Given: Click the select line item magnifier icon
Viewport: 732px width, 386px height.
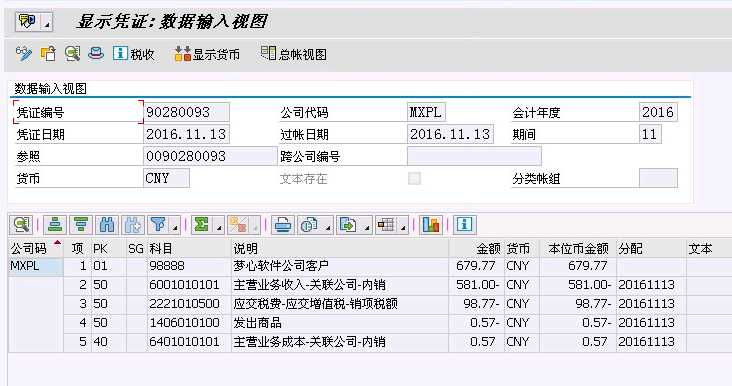Looking at the screenshot, I should click(x=72, y=54).
